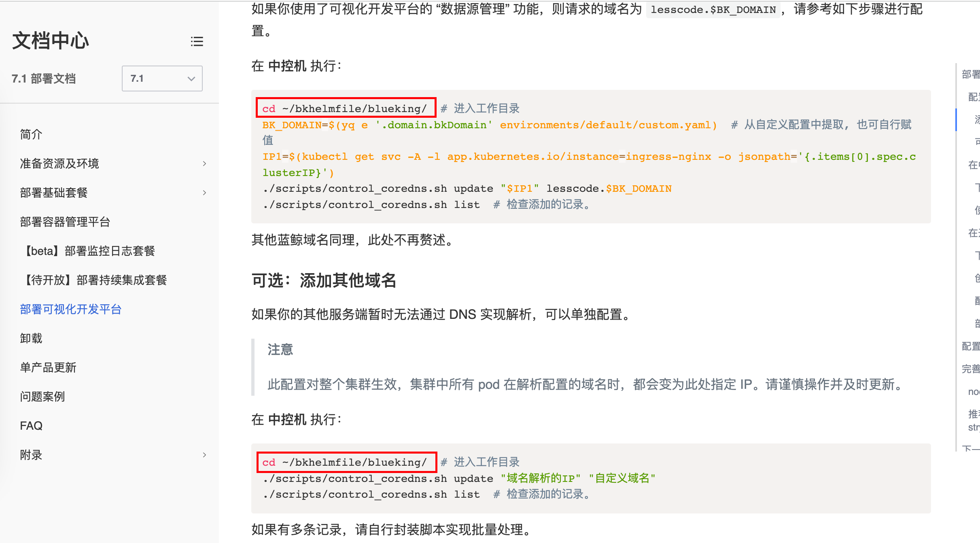Click the 文档中心 title

coord(51,41)
